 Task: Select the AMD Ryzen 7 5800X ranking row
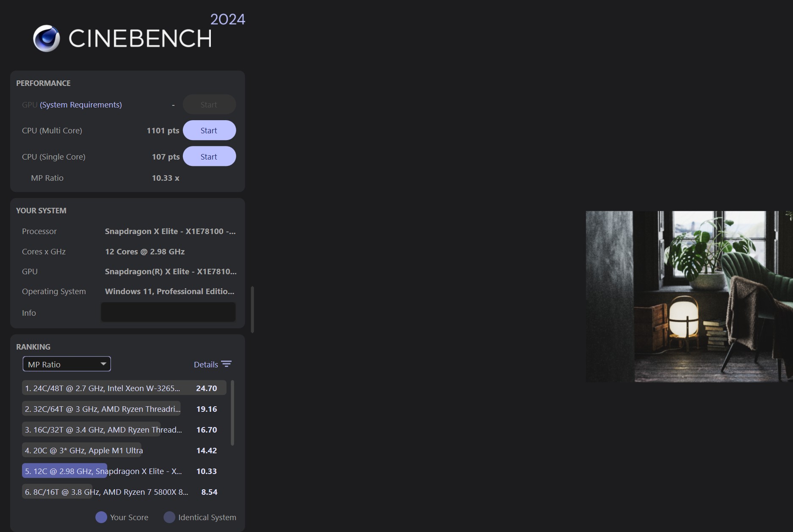coord(124,492)
